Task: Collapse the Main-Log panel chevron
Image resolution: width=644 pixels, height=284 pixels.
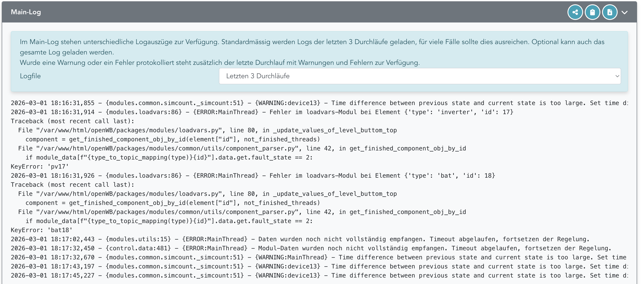Action: click(625, 13)
